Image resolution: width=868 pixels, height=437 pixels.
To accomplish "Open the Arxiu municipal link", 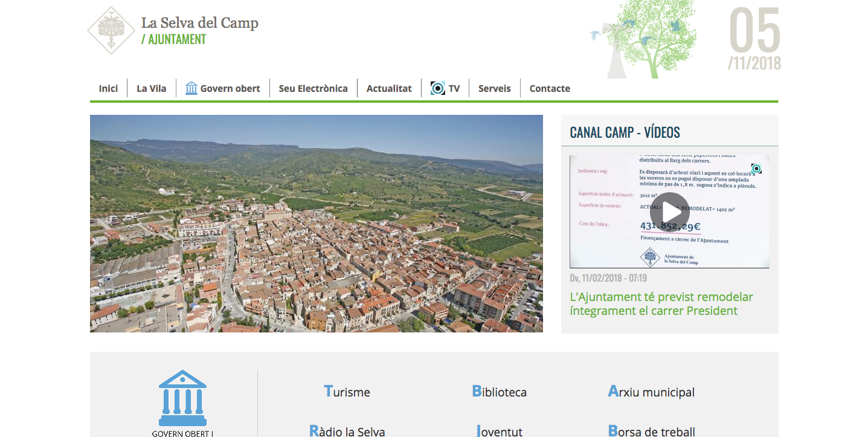I will coord(651,392).
